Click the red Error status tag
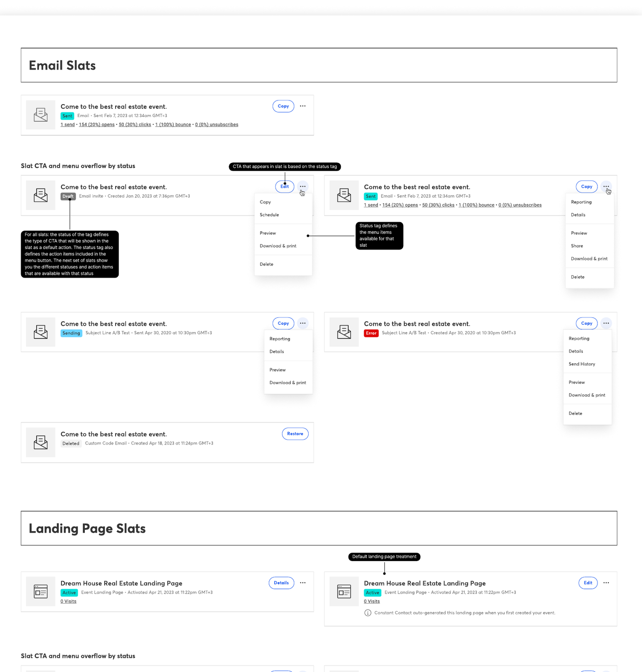The height and width of the screenshot is (672, 642). pos(371,333)
